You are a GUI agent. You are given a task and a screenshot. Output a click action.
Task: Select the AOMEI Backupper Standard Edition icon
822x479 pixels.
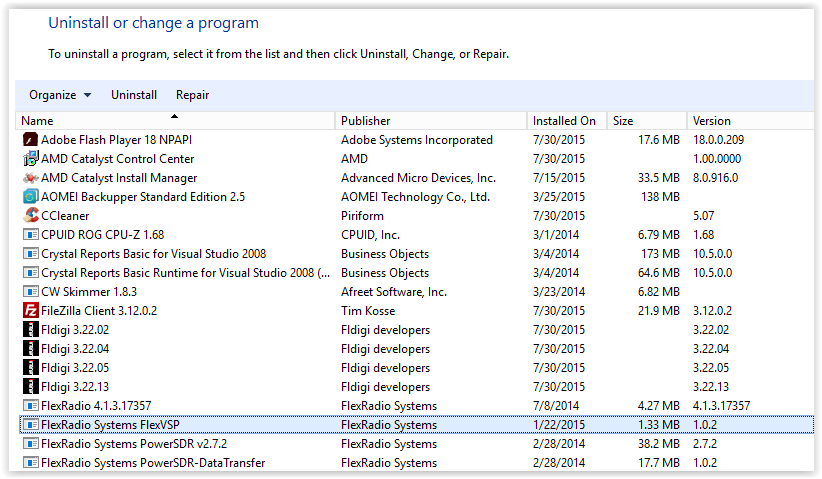[30, 197]
